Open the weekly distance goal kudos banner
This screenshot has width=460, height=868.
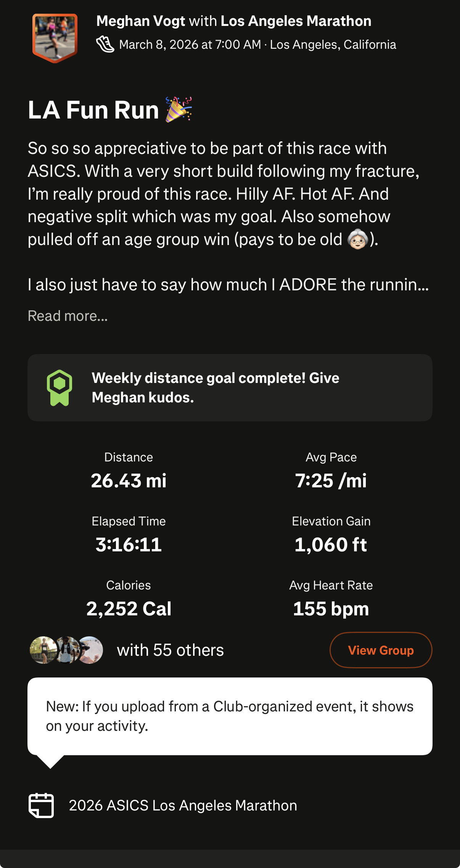tap(230, 388)
